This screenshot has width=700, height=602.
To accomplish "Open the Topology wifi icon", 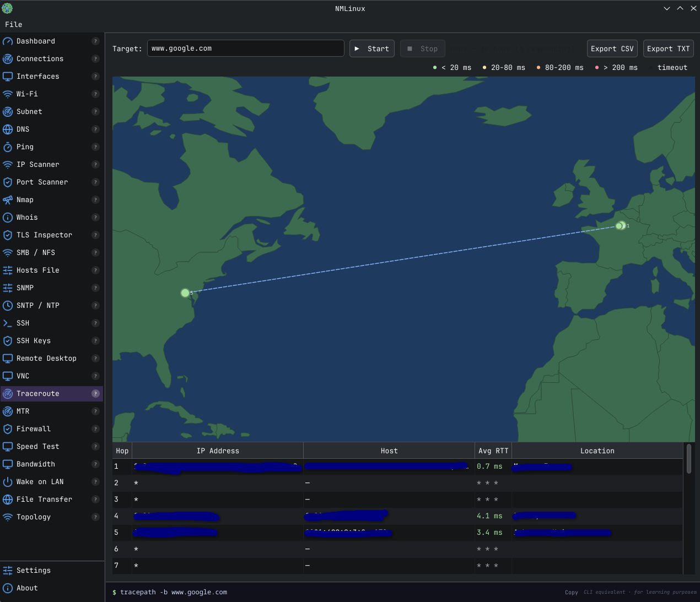I will 8,517.
